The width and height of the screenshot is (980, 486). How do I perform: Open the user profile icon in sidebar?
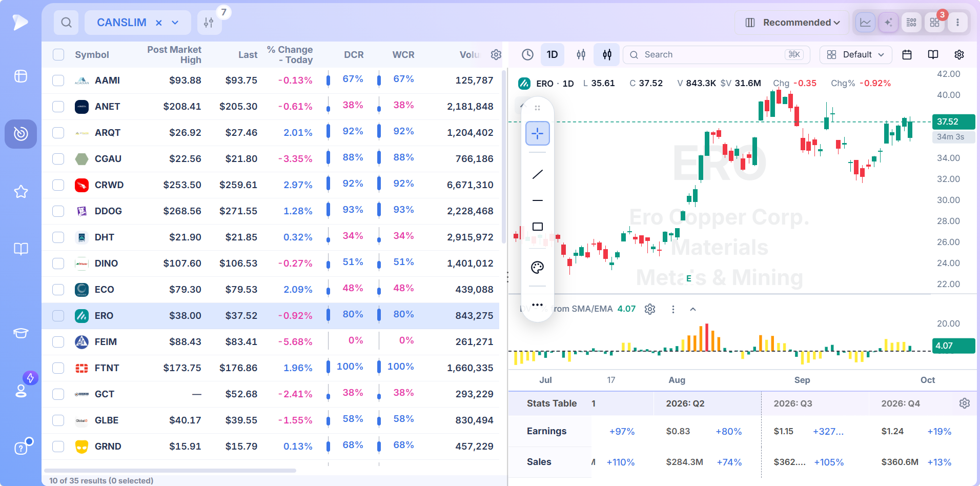21,391
